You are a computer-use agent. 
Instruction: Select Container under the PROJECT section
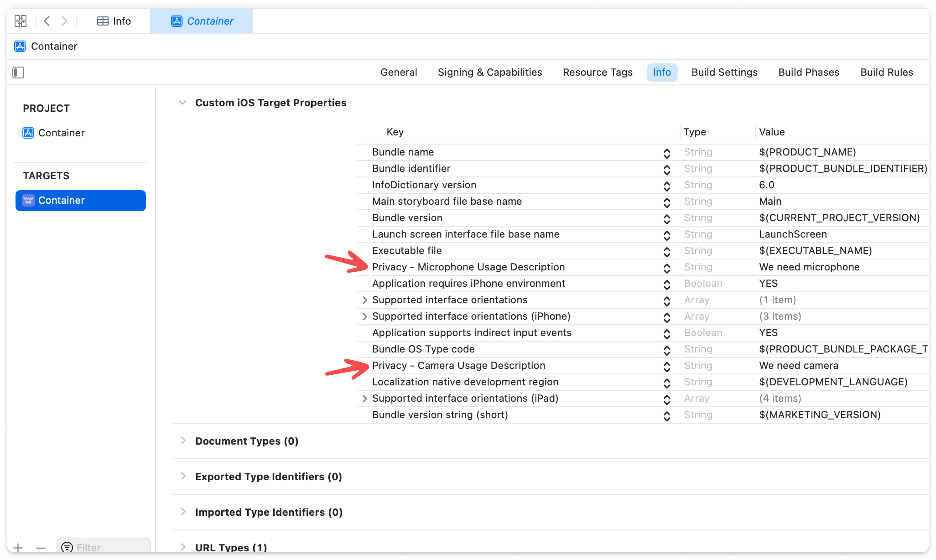pos(62,133)
